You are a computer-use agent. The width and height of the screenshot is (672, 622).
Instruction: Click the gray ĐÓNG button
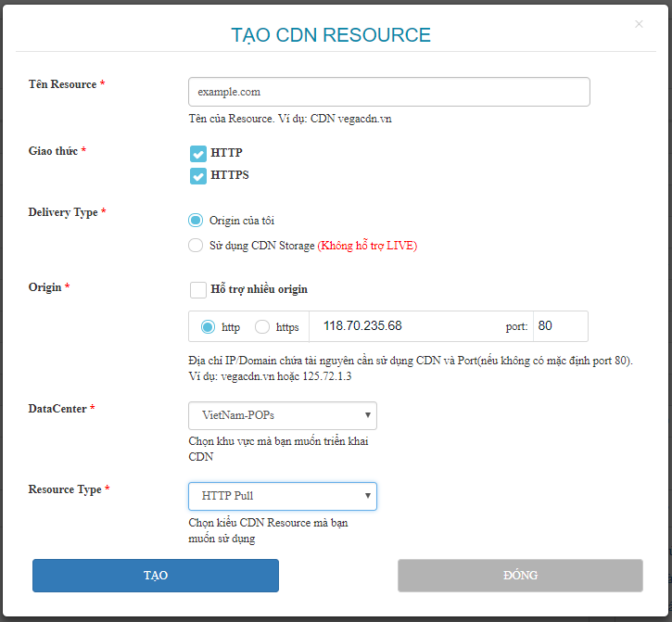point(520,576)
